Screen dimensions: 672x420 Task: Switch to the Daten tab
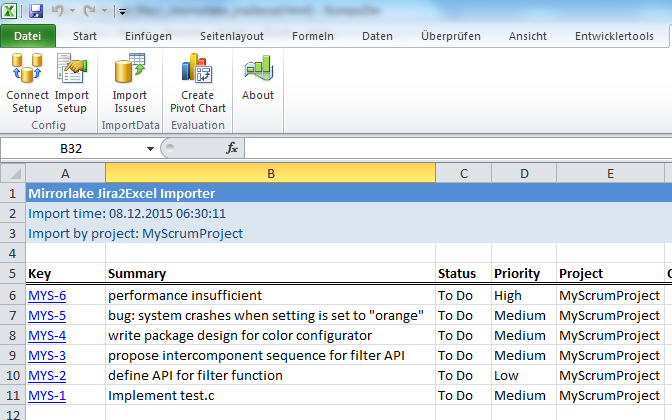(378, 36)
